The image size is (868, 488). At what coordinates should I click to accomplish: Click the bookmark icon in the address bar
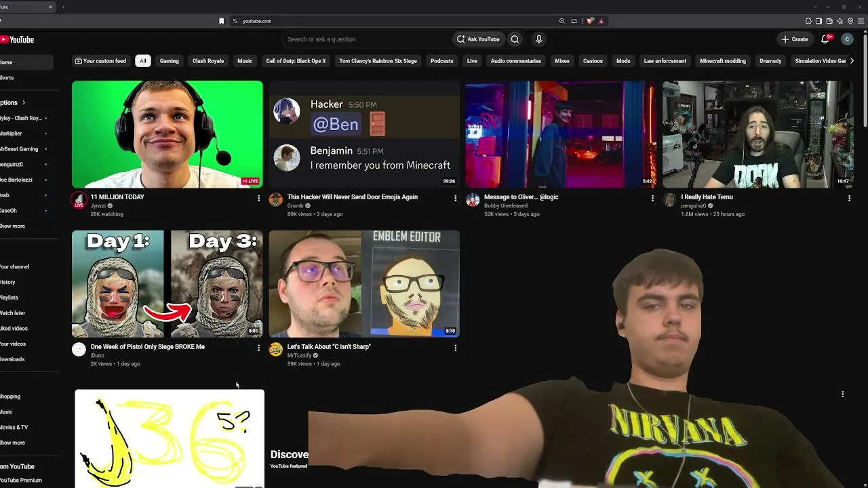point(221,21)
